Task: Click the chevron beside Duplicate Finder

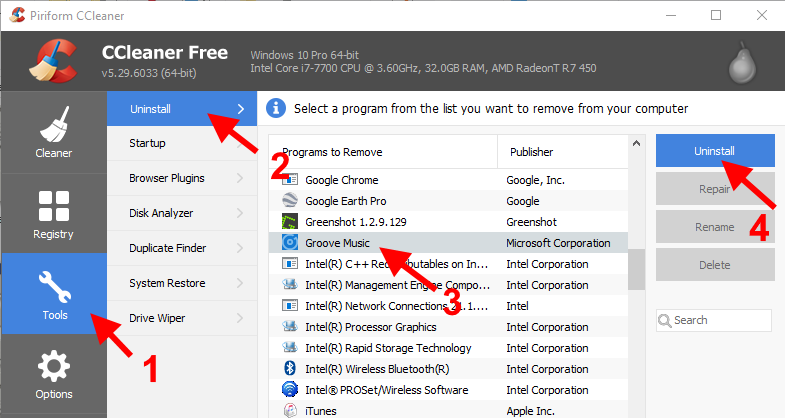Action: click(x=240, y=248)
